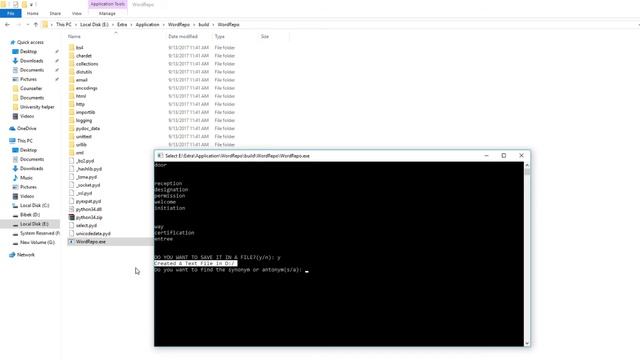
Task: Click the console scrollbar up arrow
Action: [527, 165]
